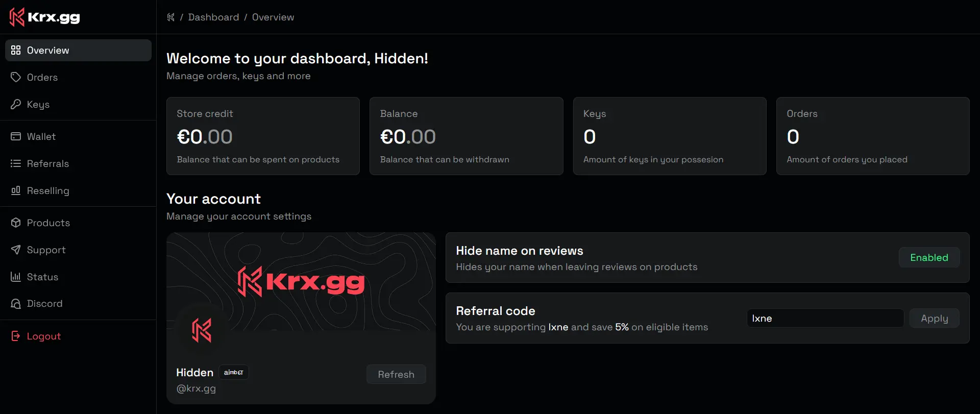980x414 pixels.
Task: Click the Keys key icon
Action: pos(16,104)
